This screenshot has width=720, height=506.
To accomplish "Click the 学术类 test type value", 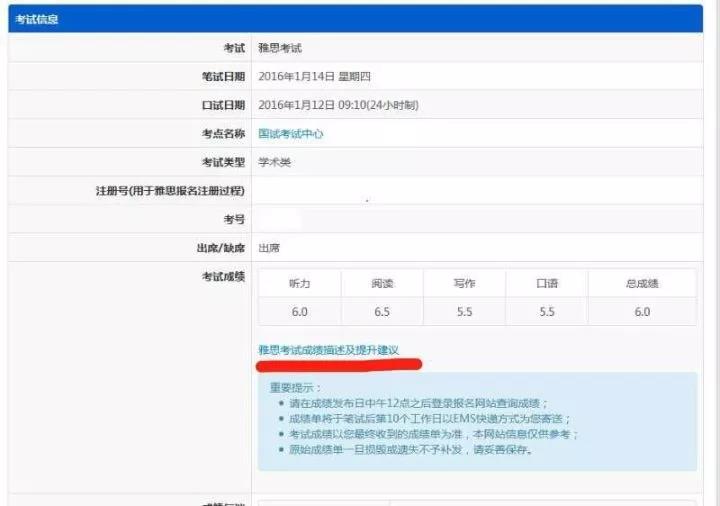I will (274, 162).
